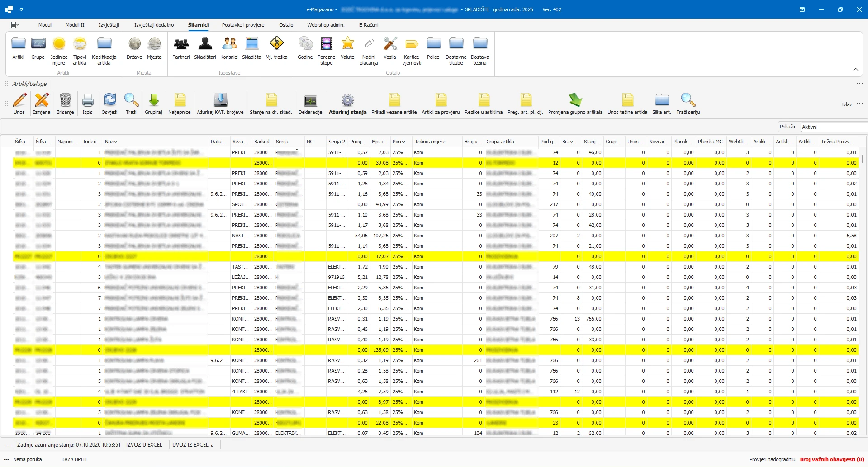Click Broj važnih obavijesti link

[x=832, y=459]
